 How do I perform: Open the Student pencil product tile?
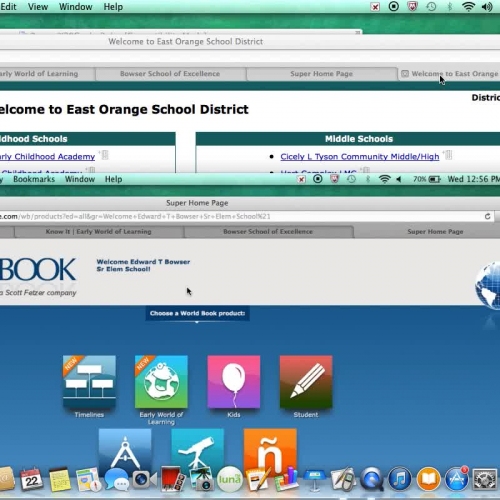click(x=306, y=382)
